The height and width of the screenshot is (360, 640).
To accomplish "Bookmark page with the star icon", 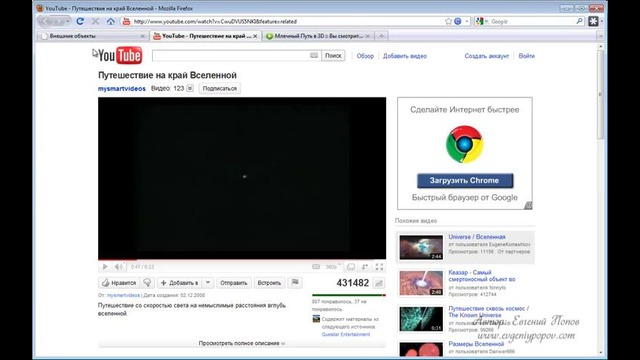I will click(x=448, y=21).
